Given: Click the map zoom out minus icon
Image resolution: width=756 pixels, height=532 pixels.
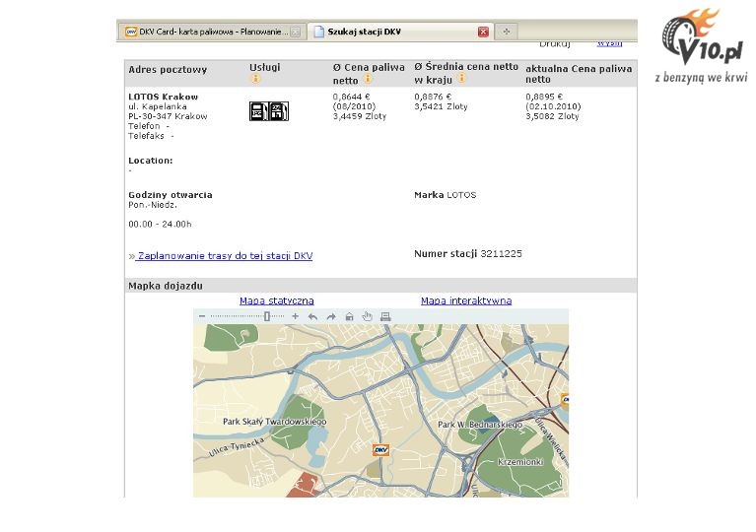Looking at the screenshot, I should [202, 316].
